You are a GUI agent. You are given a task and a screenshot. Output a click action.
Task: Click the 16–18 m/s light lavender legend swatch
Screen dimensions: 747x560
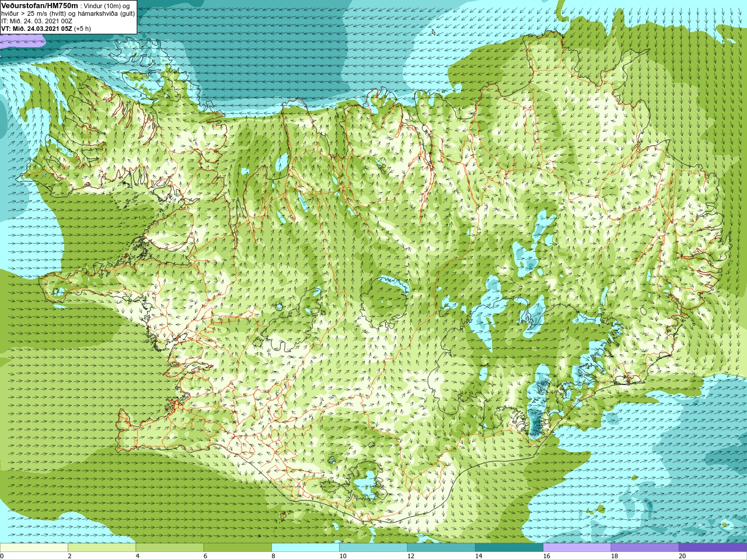coord(577,548)
